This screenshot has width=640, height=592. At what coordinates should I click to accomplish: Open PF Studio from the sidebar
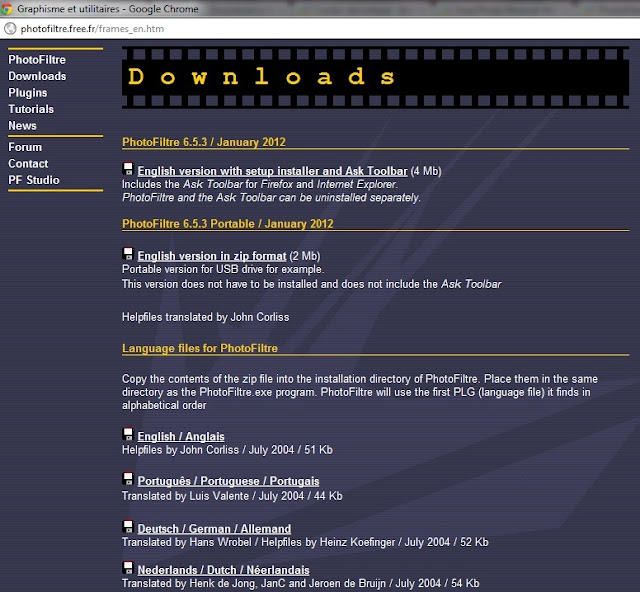pyautogui.click(x=34, y=180)
